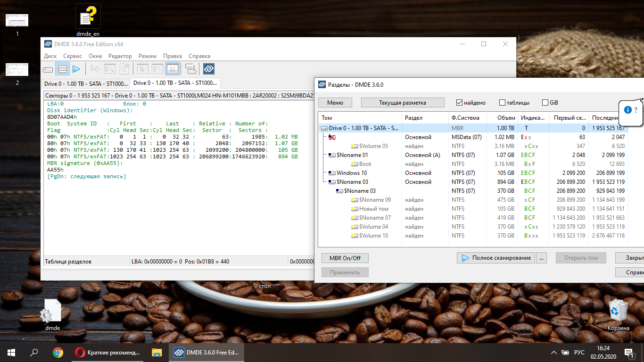The height and width of the screenshot is (362, 644).
Task: Open the dmde_en help file on desktop
Action: pos(88,21)
